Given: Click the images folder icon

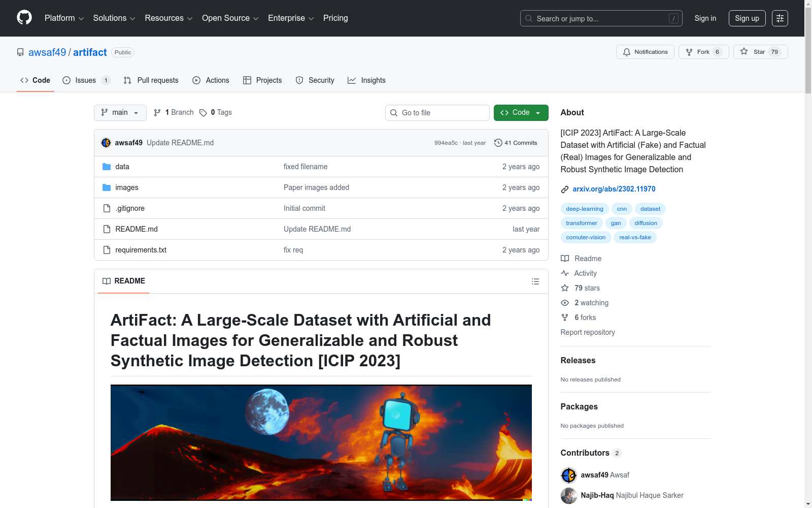Looking at the screenshot, I should [107, 187].
